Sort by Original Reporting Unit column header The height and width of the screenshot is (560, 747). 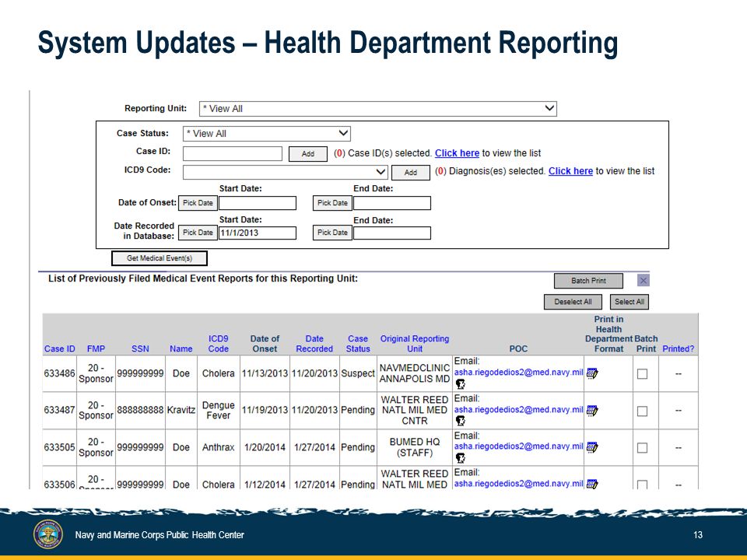tap(415, 343)
